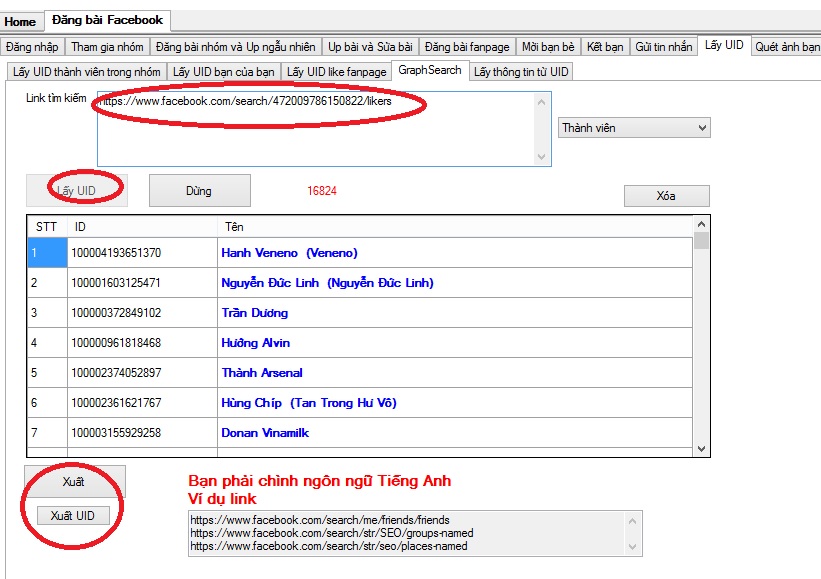Image resolution: width=821 pixels, height=579 pixels.
Task: Stop scanning with the Dừng button
Action: point(199,191)
